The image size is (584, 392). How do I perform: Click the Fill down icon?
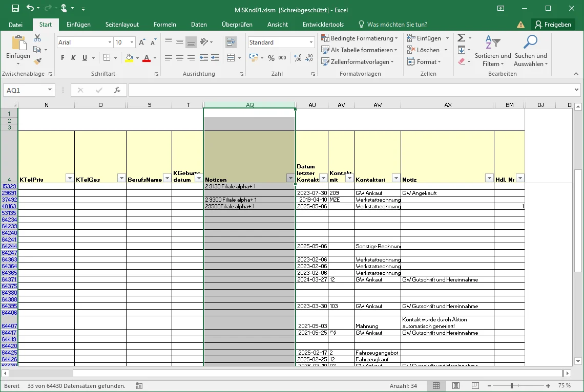pyautogui.click(x=462, y=50)
